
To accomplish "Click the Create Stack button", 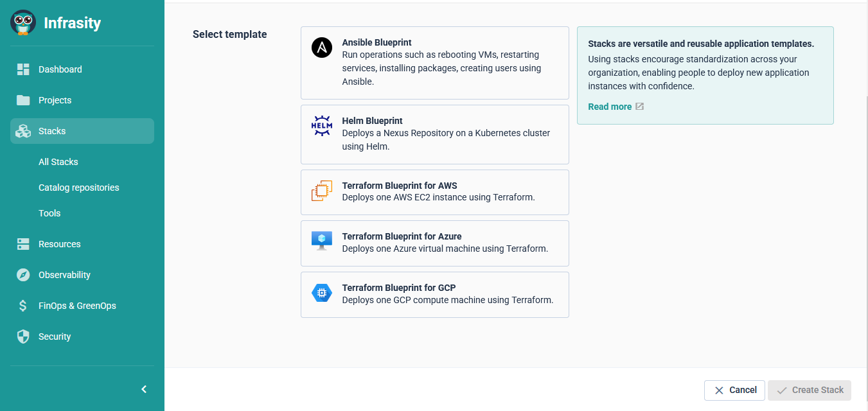I will (809, 390).
